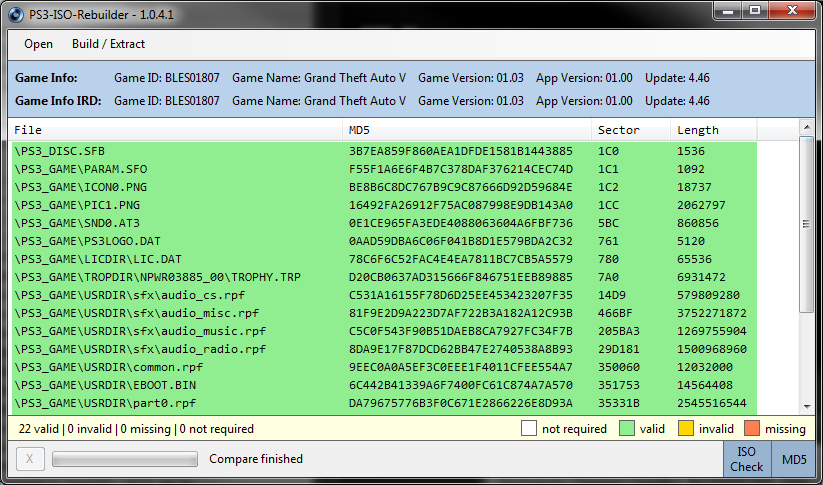Screen dimensions: 823x485
Task: Click the scrollbar down arrow
Action: (806, 405)
